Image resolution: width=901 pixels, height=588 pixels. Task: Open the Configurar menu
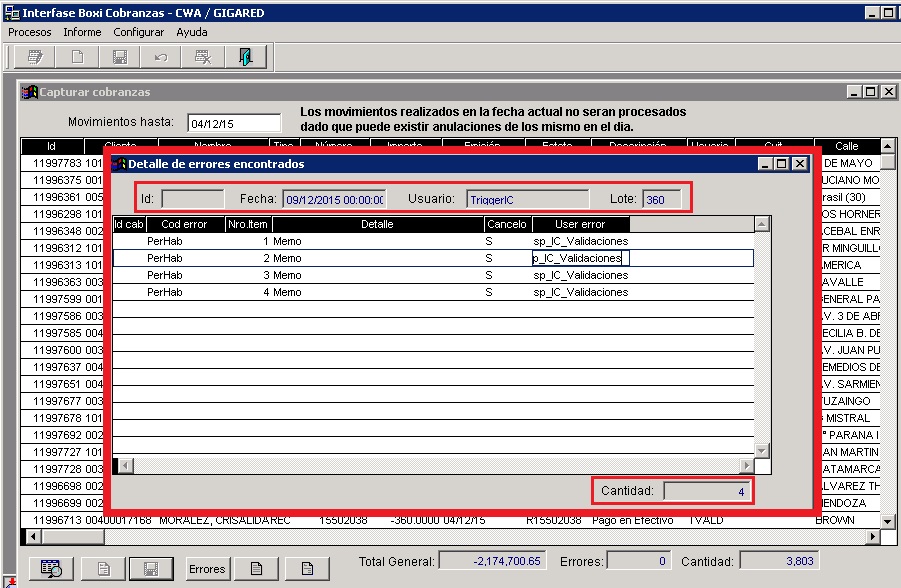(138, 32)
